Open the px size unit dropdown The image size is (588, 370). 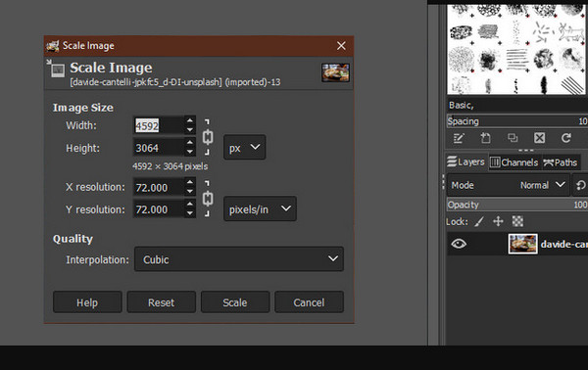pyautogui.click(x=244, y=148)
